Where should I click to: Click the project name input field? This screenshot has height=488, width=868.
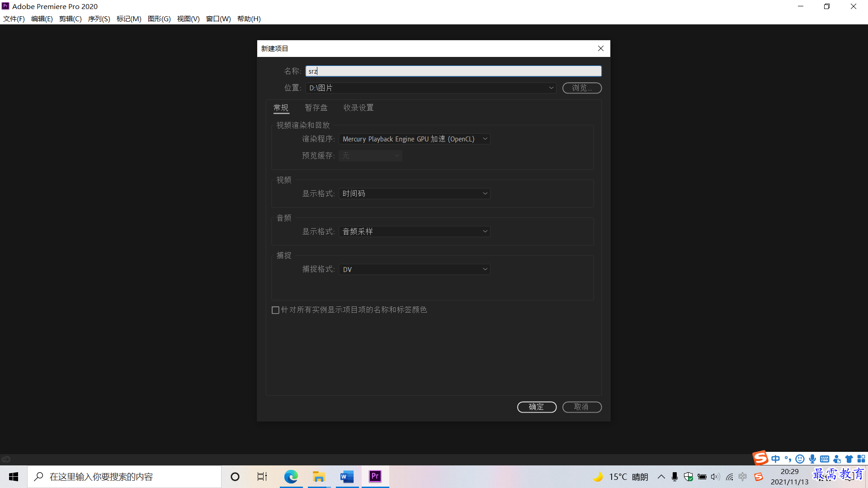453,71
